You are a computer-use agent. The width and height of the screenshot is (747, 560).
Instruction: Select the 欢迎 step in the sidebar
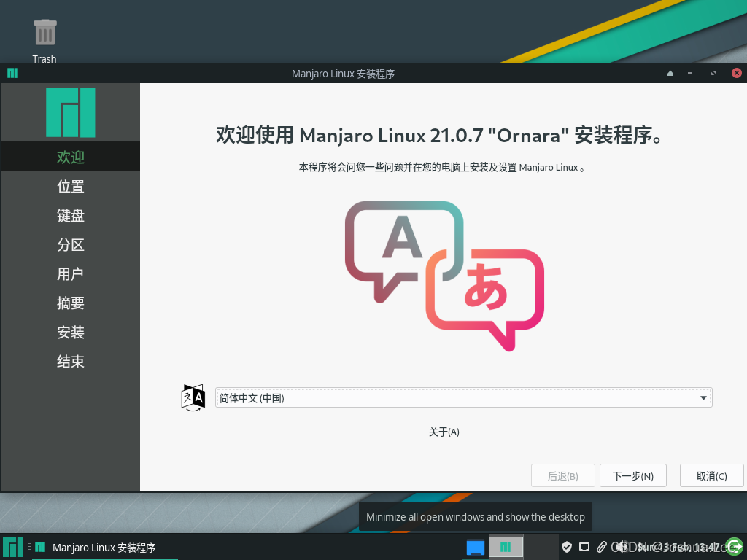[x=71, y=157]
